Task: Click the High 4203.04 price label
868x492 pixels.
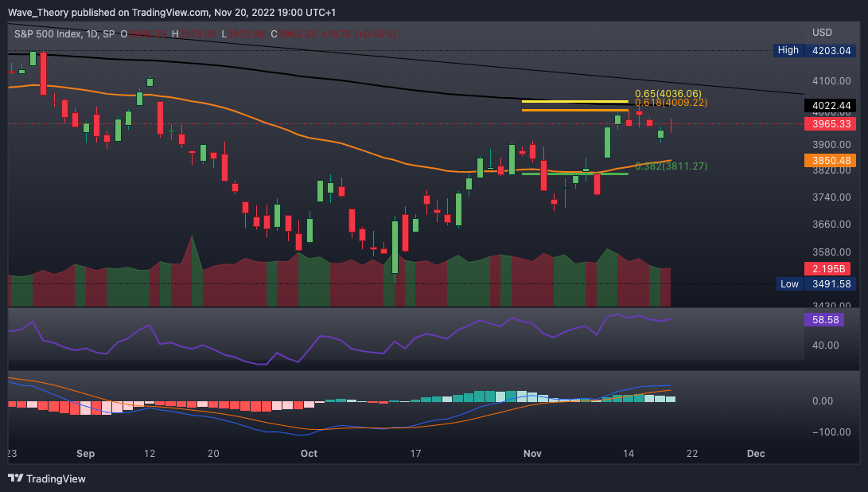Action: point(815,50)
